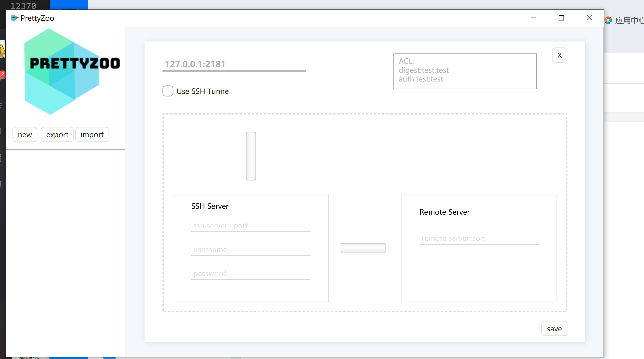The width and height of the screenshot is (644, 359).
Task: Click the new server button
Action: point(25,135)
